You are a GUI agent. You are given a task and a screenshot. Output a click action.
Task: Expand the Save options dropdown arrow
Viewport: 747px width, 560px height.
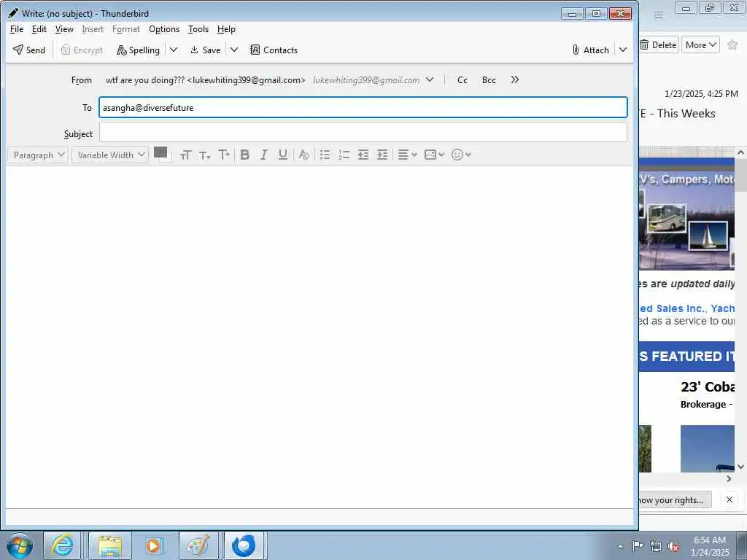pyautogui.click(x=234, y=50)
